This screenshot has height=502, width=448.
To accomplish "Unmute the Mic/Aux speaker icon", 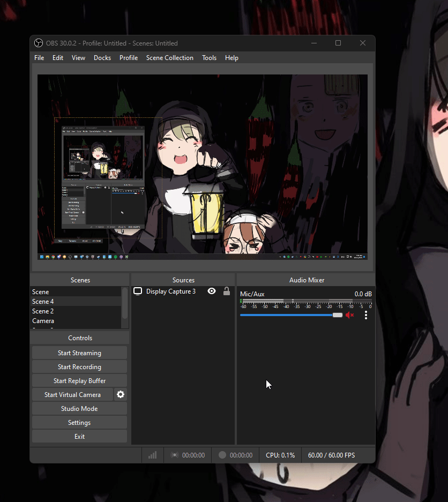I will pyautogui.click(x=349, y=315).
